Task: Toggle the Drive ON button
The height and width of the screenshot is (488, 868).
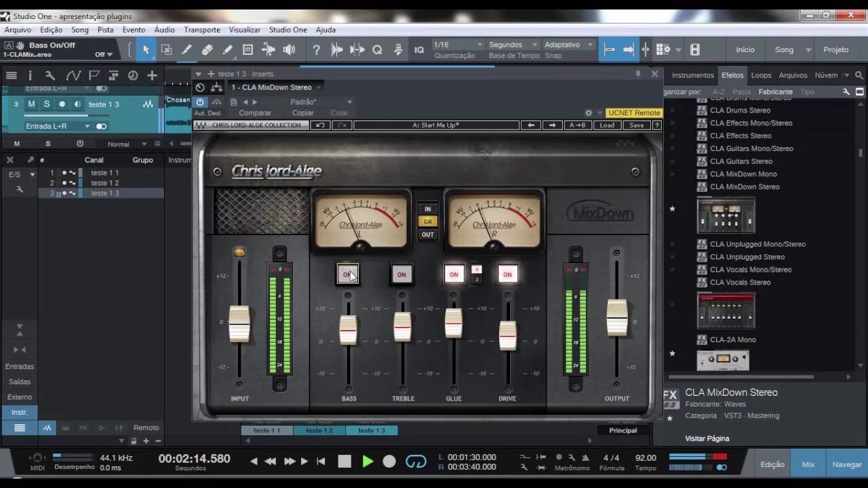Action: pos(507,274)
